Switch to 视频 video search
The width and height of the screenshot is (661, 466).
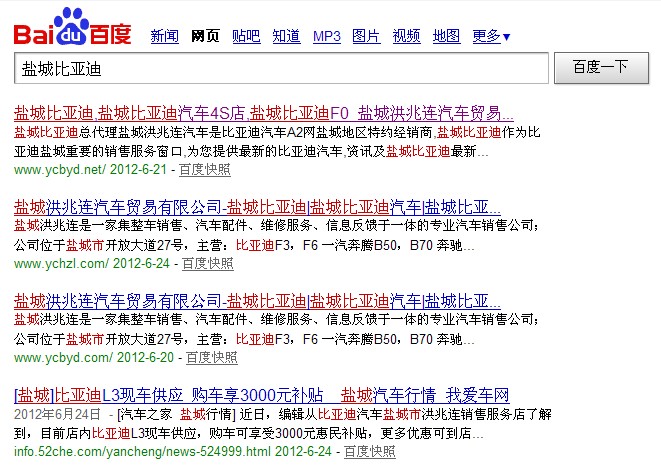click(407, 37)
